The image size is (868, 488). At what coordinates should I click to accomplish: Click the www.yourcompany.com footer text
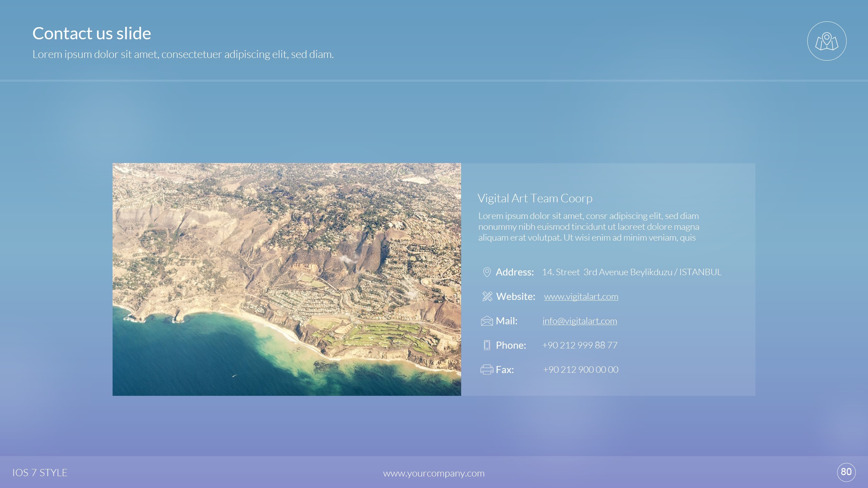click(x=434, y=473)
